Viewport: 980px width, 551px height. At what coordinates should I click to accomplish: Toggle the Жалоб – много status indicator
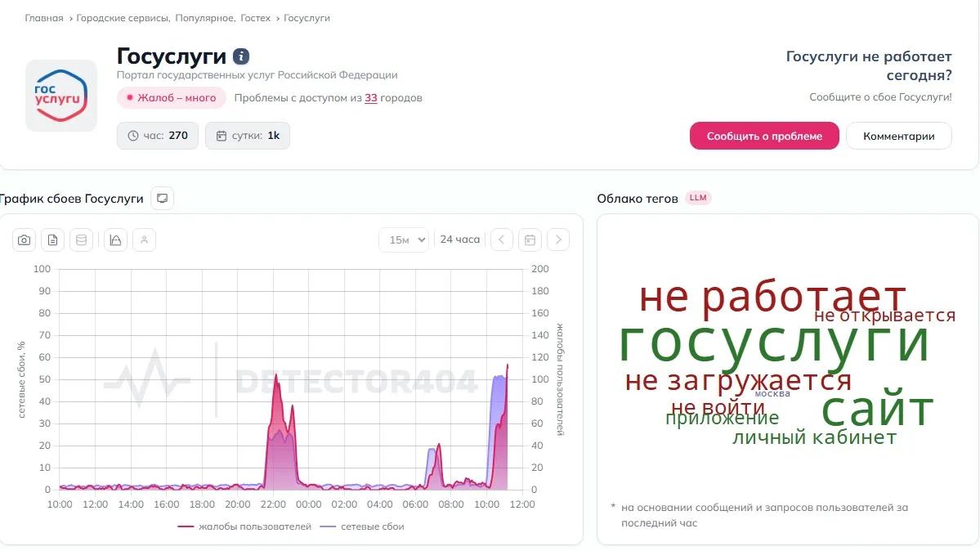click(171, 97)
